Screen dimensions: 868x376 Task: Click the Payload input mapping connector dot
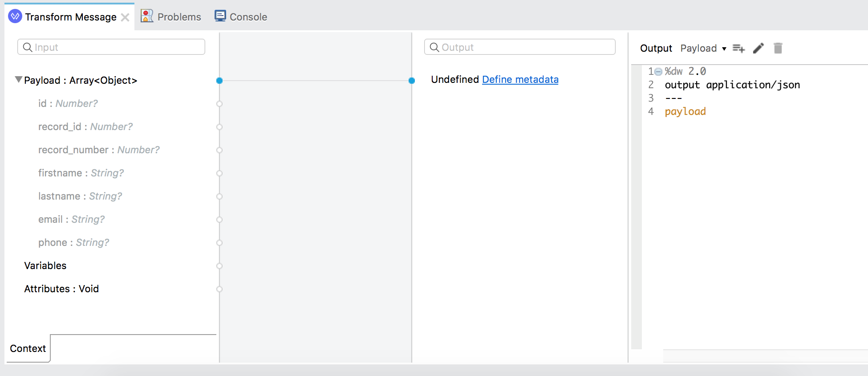click(x=219, y=81)
